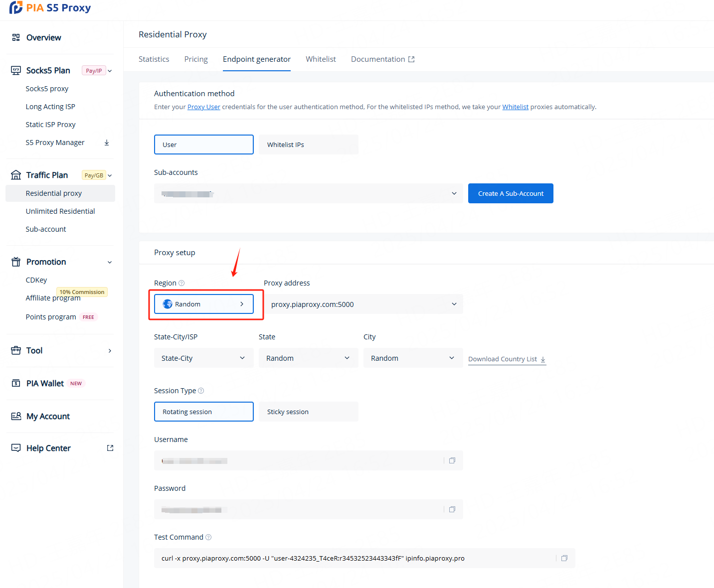The image size is (714, 588).
Task: Open the Sub-accounts dropdown
Action: point(308,193)
